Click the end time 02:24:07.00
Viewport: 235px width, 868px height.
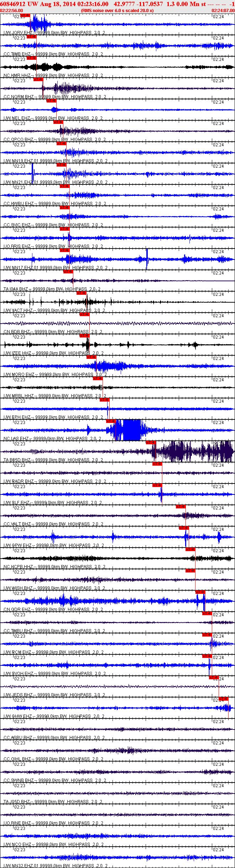point(223,11)
